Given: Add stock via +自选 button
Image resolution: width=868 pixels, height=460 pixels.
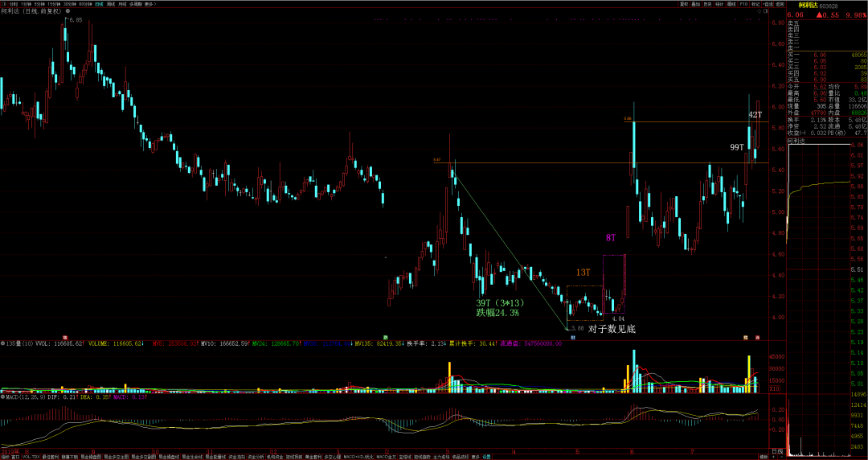Looking at the screenshot, I should pos(768,4).
